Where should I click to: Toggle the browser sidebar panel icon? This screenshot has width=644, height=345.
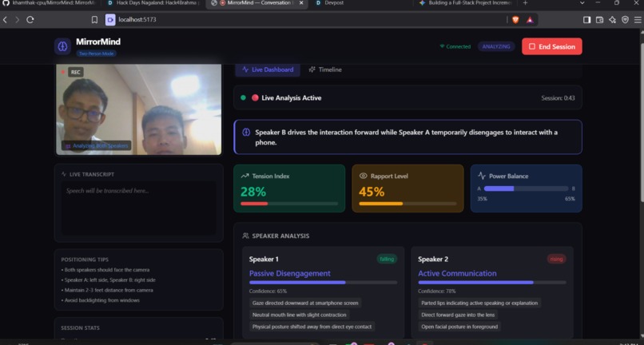587,20
